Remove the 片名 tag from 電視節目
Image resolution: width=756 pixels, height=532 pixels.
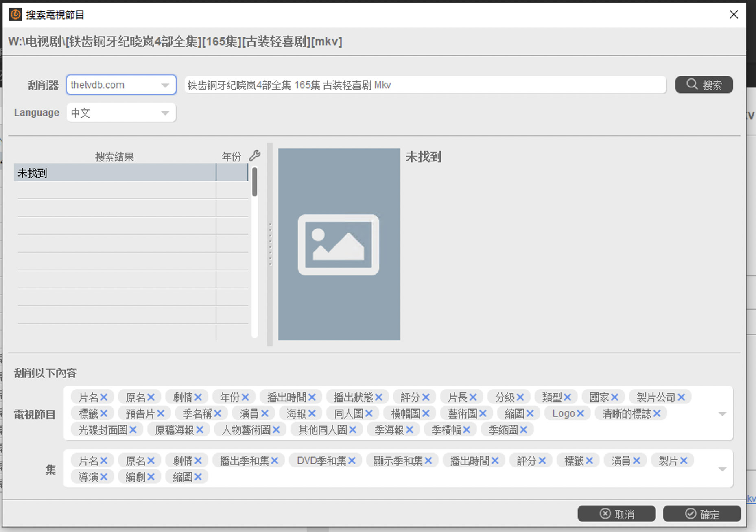(x=104, y=397)
